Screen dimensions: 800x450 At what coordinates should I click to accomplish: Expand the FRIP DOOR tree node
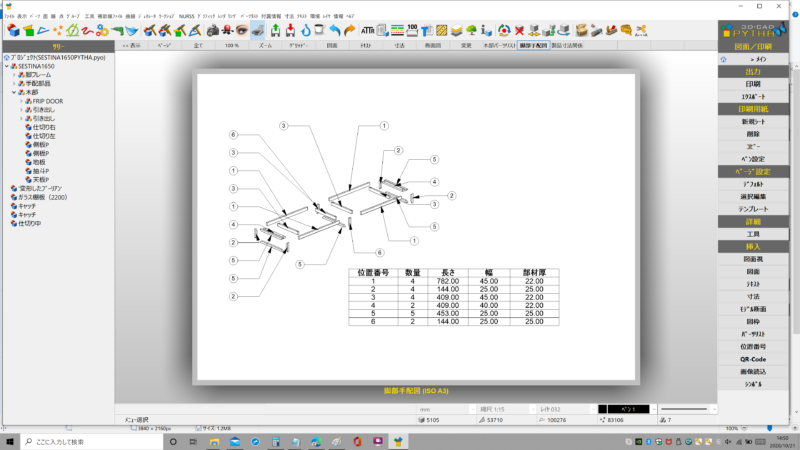(x=20, y=101)
